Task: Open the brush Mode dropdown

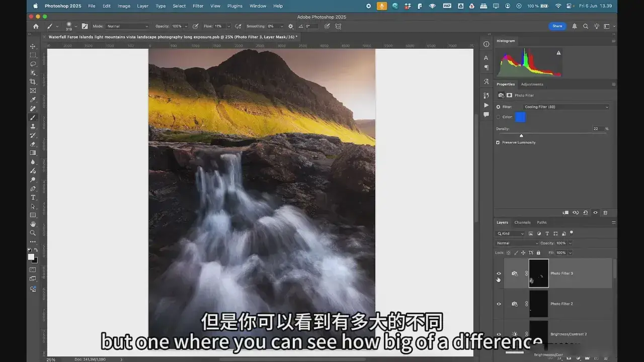Action: click(x=128, y=26)
